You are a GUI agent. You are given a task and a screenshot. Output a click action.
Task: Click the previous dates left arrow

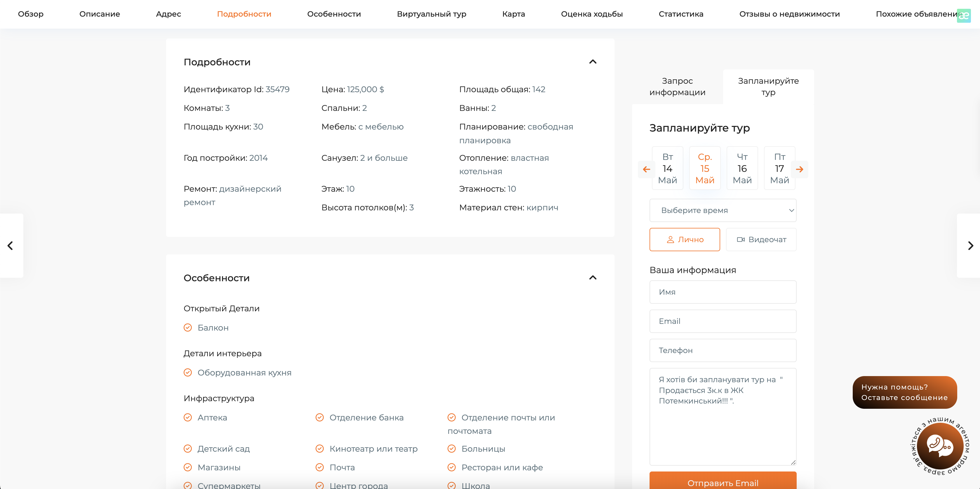(x=646, y=169)
